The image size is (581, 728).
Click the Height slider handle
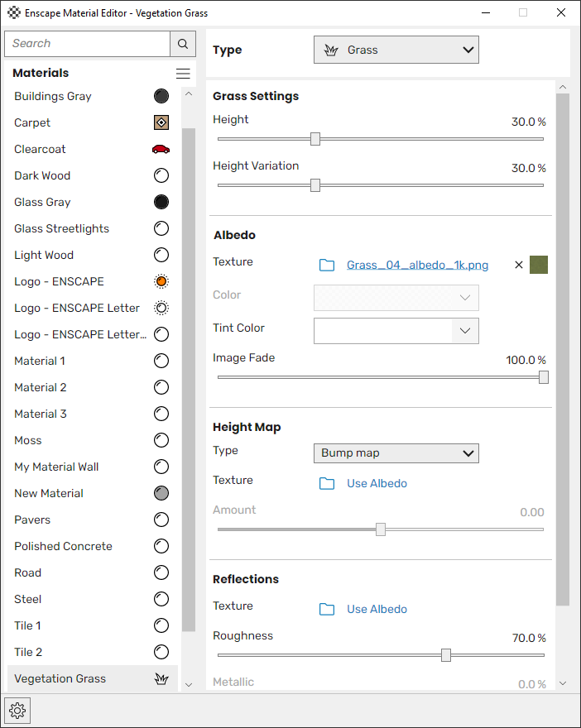(315, 139)
